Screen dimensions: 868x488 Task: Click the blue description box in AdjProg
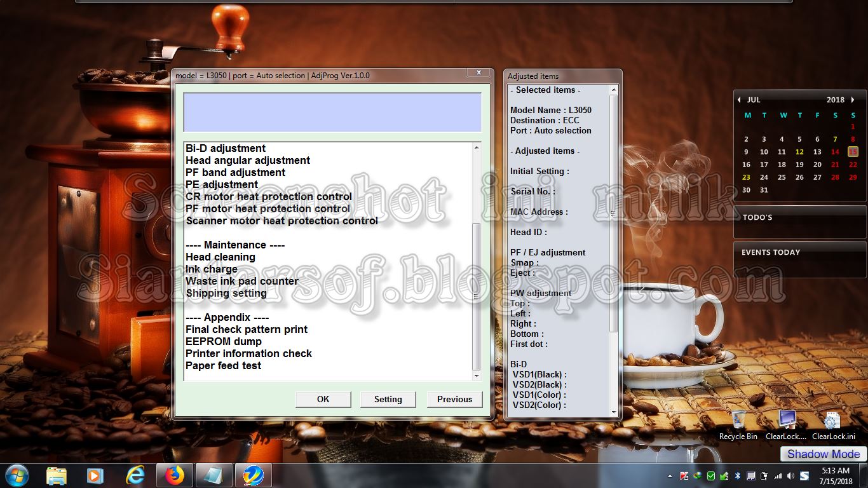click(x=332, y=112)
